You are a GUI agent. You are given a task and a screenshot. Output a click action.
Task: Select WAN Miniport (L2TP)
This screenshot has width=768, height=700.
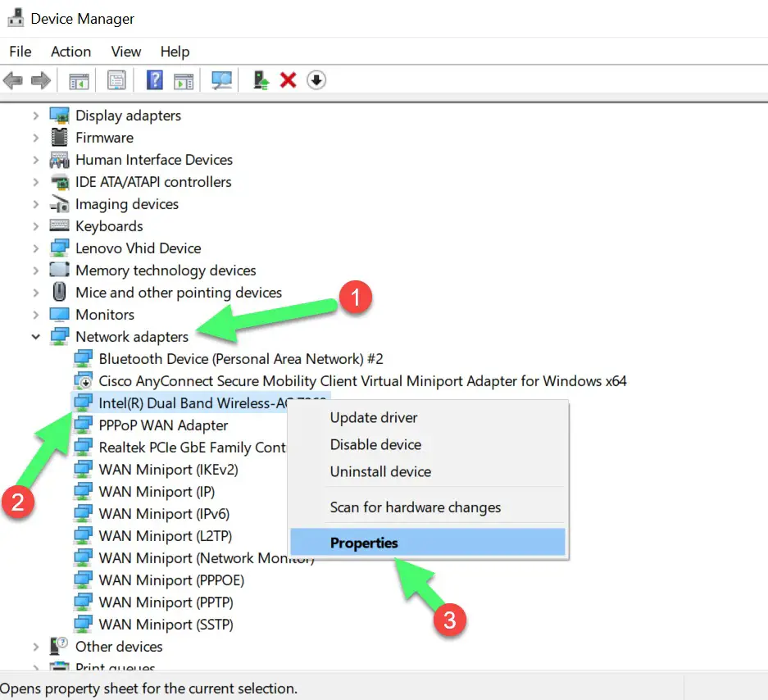click(165, 536)
